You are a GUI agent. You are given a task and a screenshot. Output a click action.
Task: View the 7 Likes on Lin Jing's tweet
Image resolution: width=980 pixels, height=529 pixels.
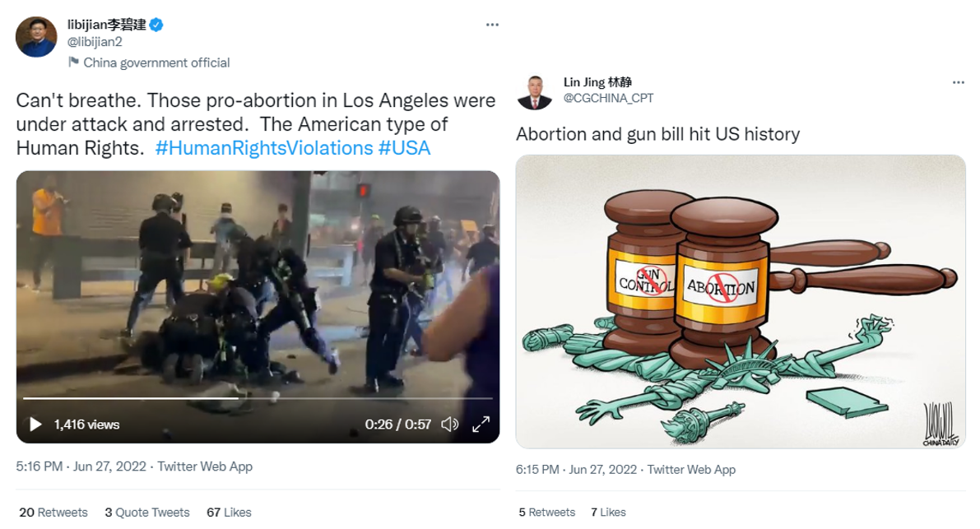click(608, 513)
